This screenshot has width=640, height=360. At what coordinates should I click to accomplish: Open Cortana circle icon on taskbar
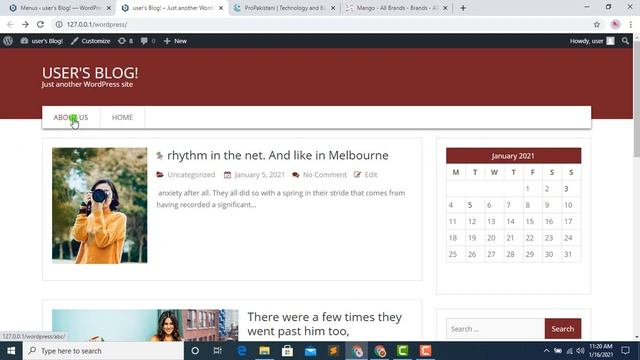coord(195,351)
